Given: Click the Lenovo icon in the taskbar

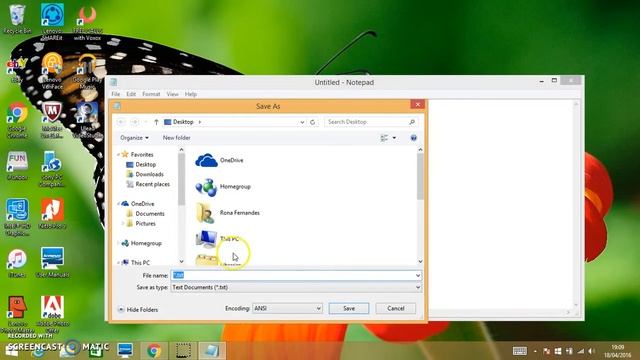Looking at the screenshot, I should 125,351.
